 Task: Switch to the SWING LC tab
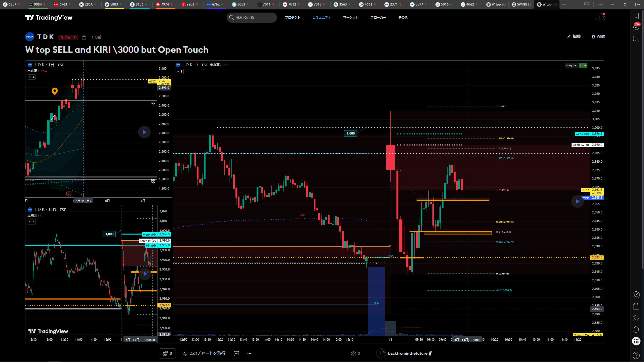pos(522,4)
